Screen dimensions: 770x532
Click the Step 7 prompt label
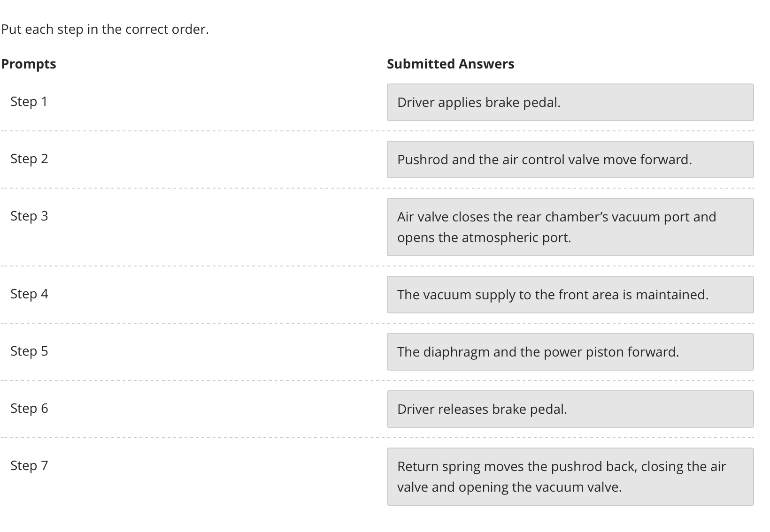pyautogui.click(x=29, y=466)
